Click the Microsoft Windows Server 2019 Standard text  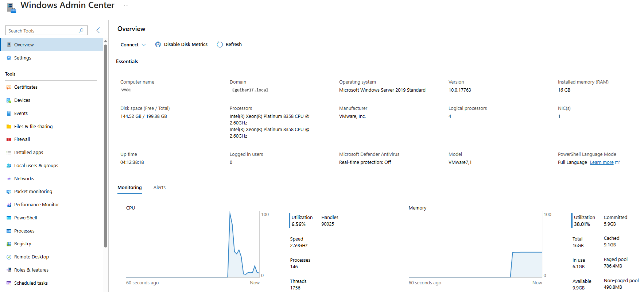(382, 90)
